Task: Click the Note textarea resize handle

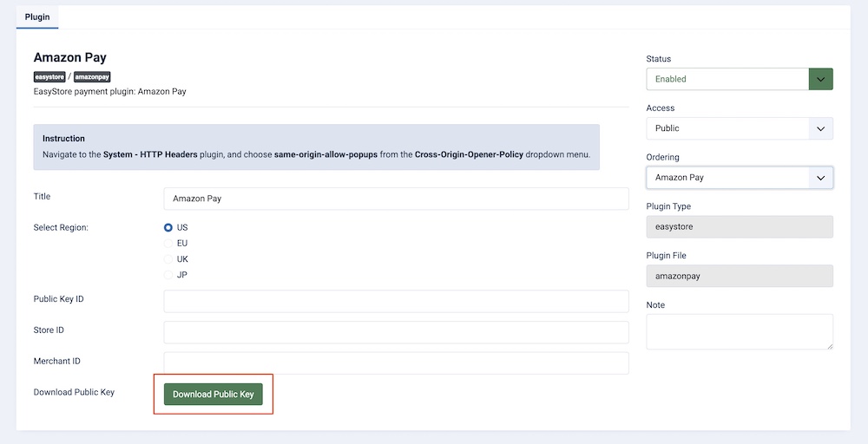Action: 829,345
